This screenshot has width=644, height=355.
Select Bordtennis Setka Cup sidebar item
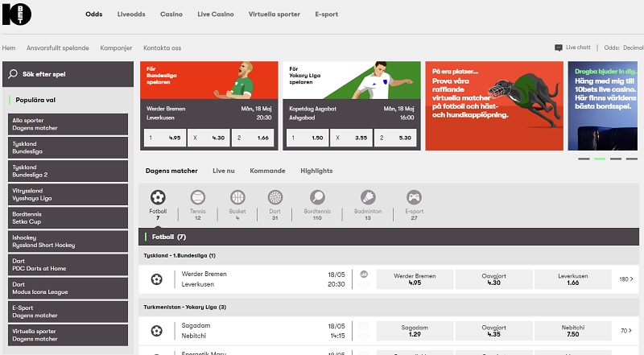[68, 218]
